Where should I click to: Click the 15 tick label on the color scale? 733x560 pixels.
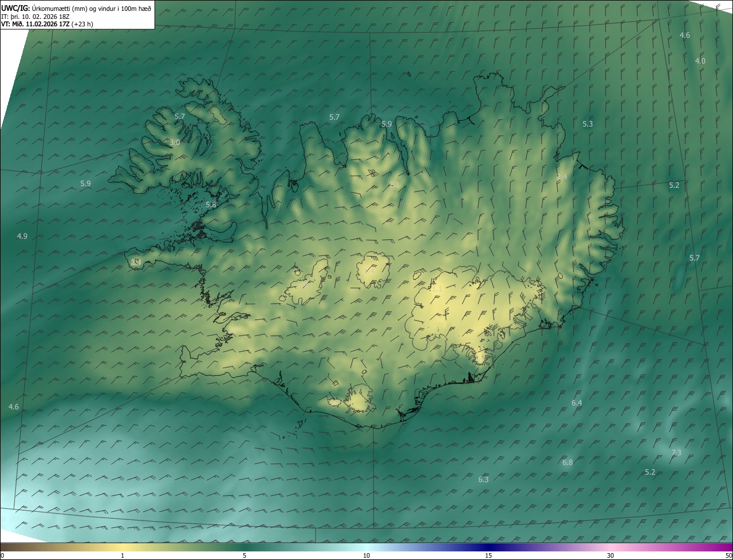(x=488, y=555)
